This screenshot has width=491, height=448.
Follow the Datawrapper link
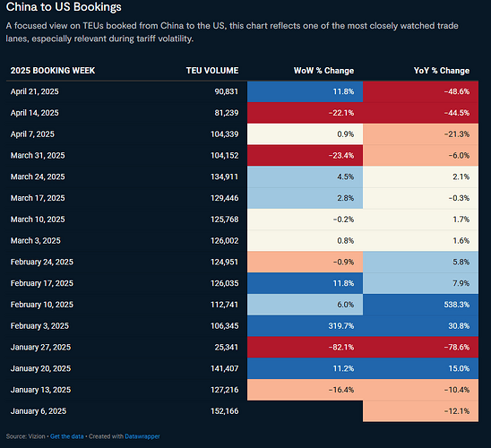pos(142,436)
